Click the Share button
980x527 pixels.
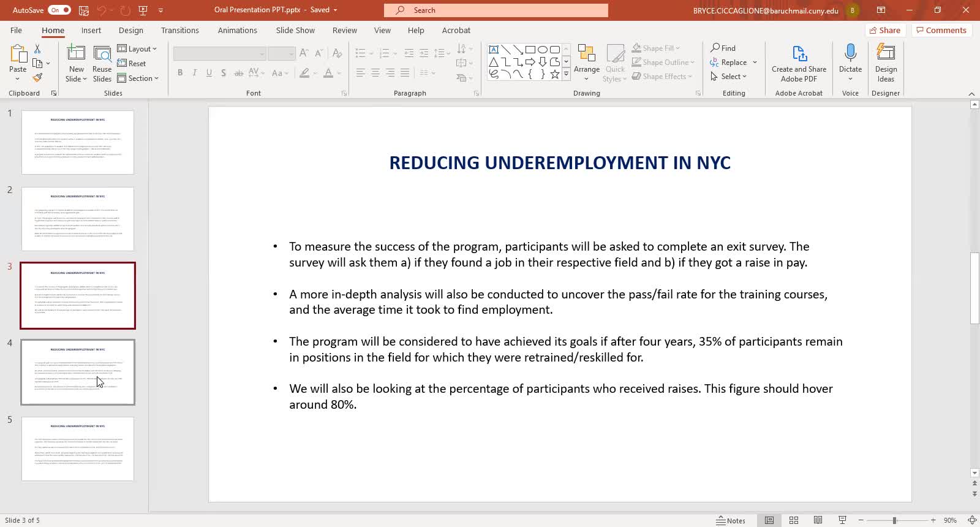[885, 30]
